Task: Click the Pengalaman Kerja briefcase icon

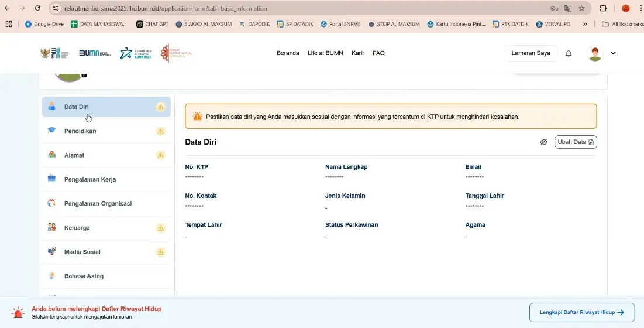Action: tap(51, 179)
